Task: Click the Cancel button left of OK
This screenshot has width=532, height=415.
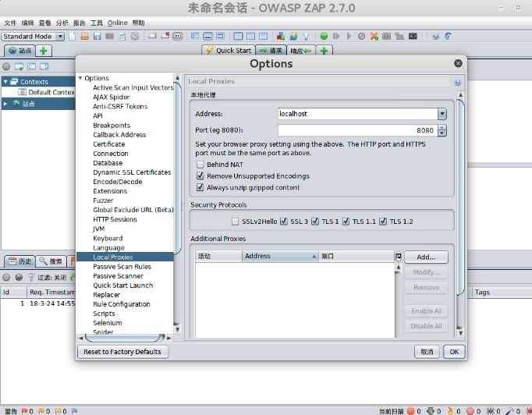Action: pos(427,352)
